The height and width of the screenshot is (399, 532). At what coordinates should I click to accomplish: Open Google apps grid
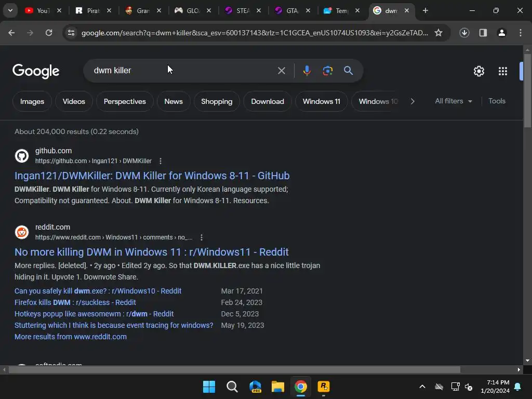click(503, 71)
